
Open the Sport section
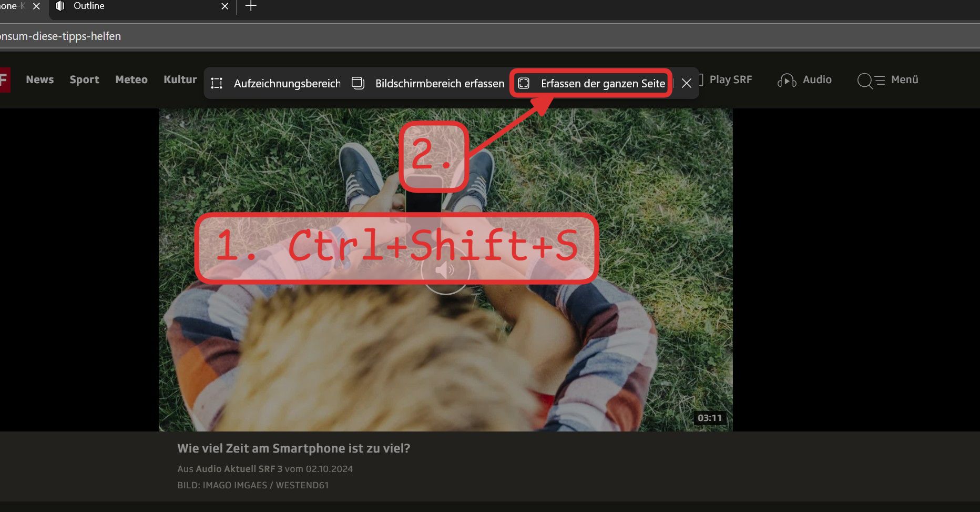pyautogui.click(x=84, y=79)
